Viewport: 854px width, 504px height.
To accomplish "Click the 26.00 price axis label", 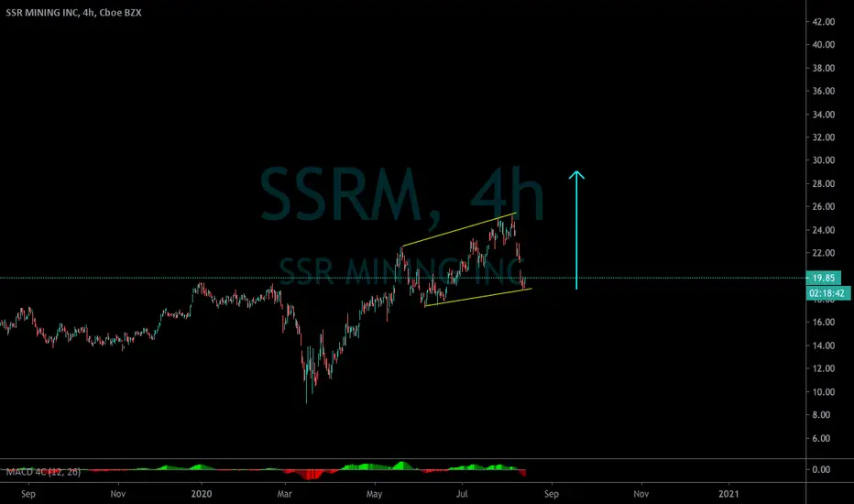I will (x=824, y=206).
